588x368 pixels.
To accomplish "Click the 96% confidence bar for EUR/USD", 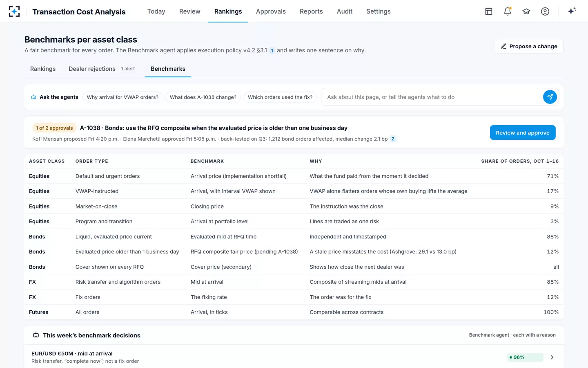I will point(525,357).
